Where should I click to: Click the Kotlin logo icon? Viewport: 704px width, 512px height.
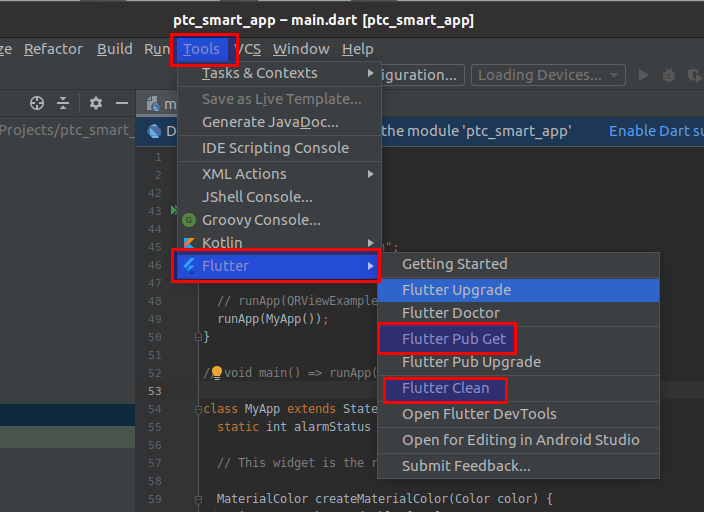coord(189,243)
